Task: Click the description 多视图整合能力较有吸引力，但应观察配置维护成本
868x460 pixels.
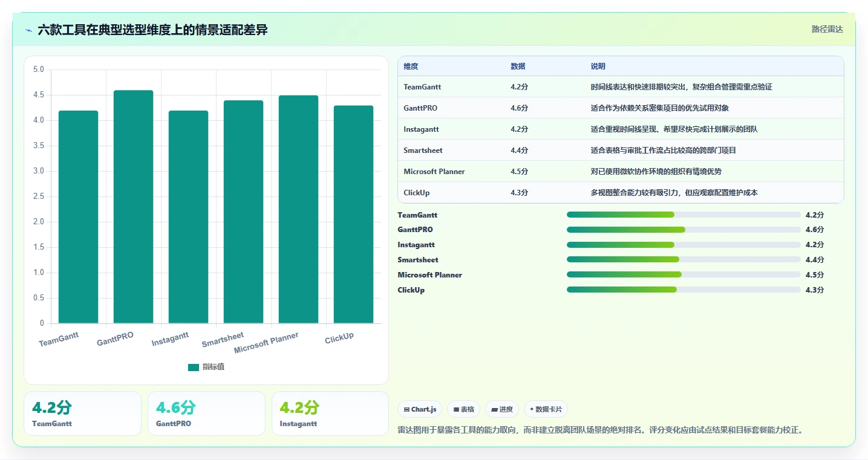Action: pos(674,193)
